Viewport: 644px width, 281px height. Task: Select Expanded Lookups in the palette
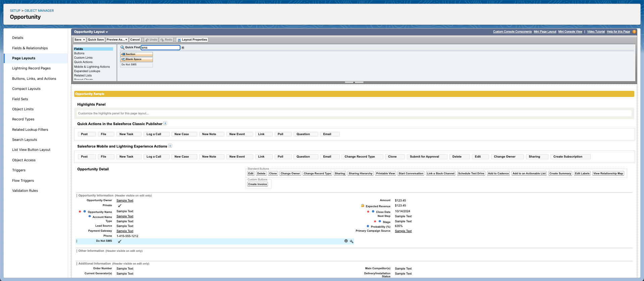87,71
